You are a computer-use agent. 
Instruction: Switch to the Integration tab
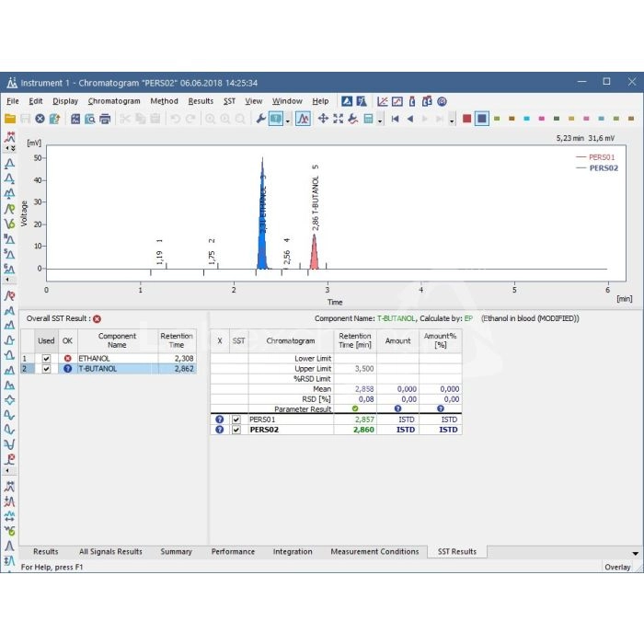pyautogui.click(x=293, y=552)
